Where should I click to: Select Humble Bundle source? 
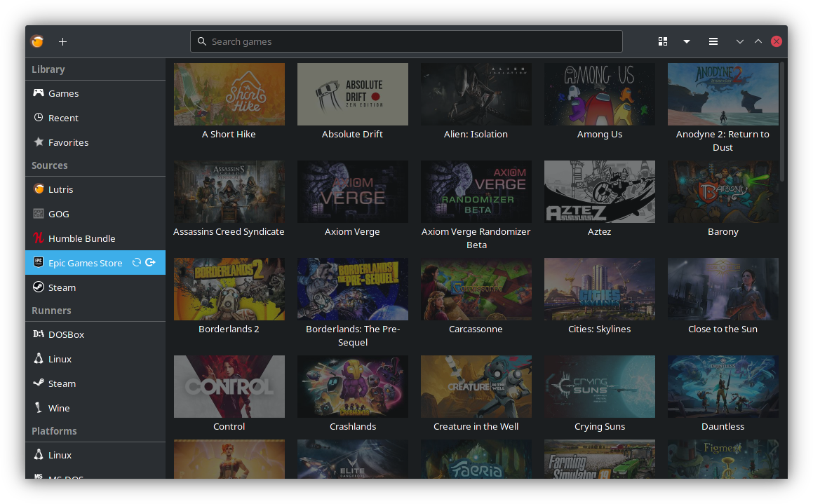(95, 238)
